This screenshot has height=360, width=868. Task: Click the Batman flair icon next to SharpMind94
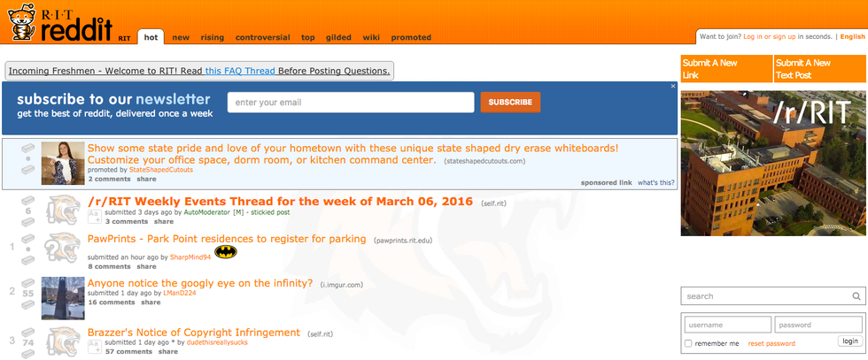coord(226,253)
